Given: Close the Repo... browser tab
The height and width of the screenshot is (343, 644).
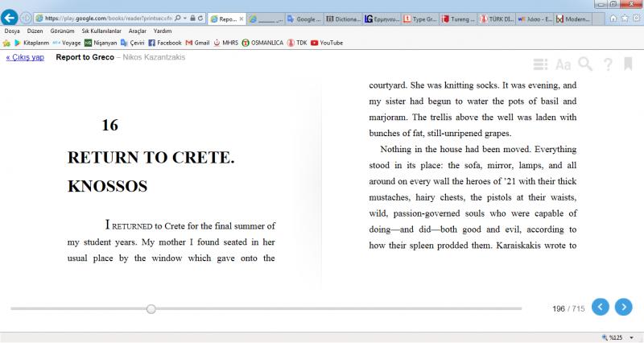Looking at the screenshot, I should pyautogui.click(x=242, y=19).
